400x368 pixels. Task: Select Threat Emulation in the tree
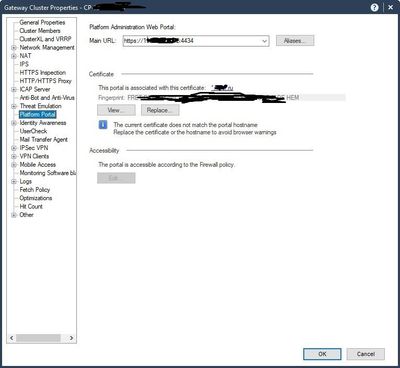pyautogui.click(x=40, y=106)
